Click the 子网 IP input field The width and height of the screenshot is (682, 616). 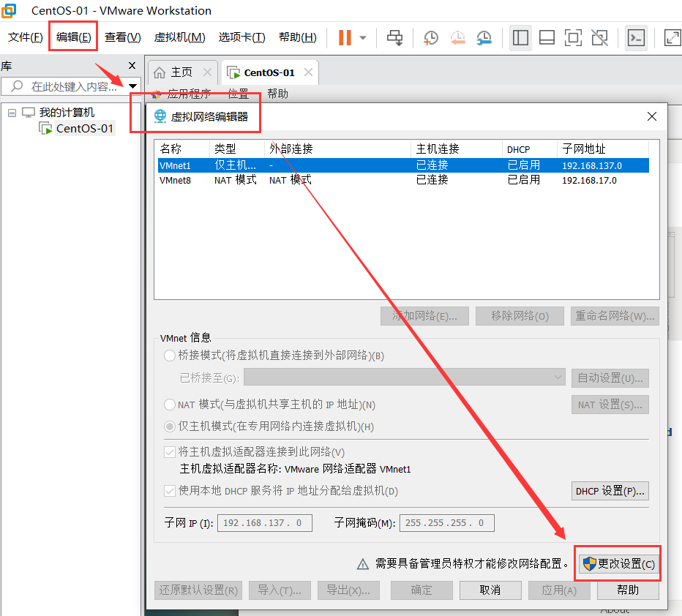point(264,522)
